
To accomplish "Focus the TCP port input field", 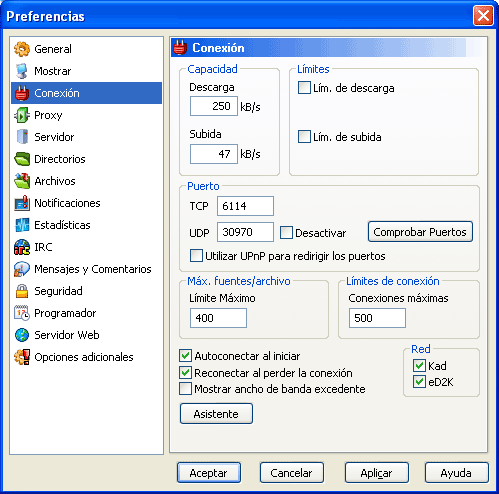I will pos(245,206).
